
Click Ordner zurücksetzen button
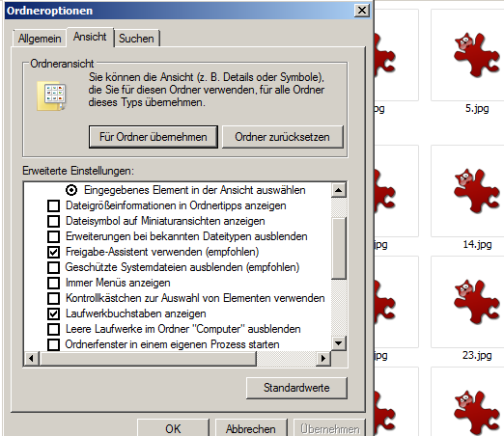(x=282, y=137)
